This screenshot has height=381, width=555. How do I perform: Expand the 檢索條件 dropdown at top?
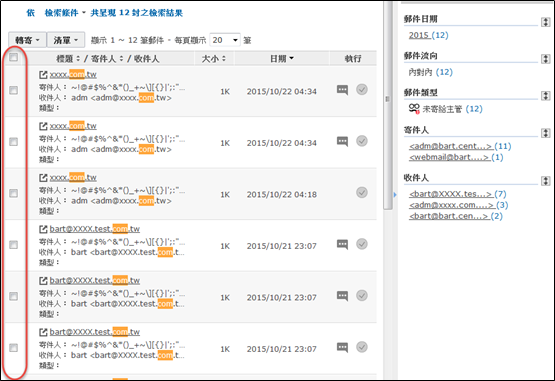coord(65,13)
